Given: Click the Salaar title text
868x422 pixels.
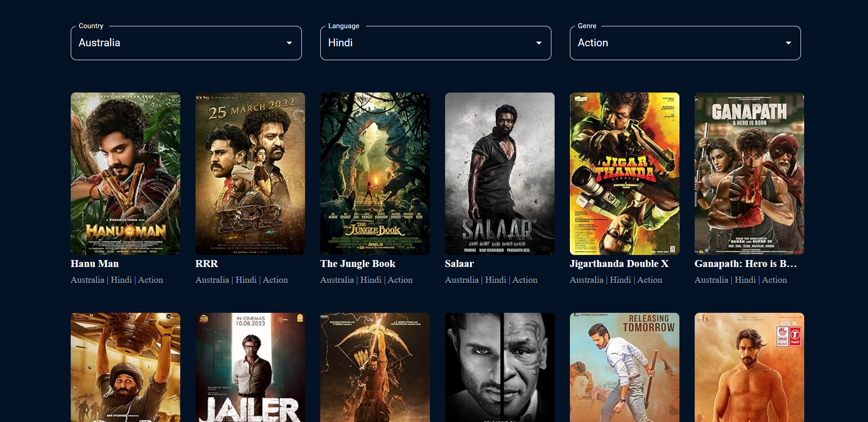Looking at the screenshot, I should pos(459,264).
